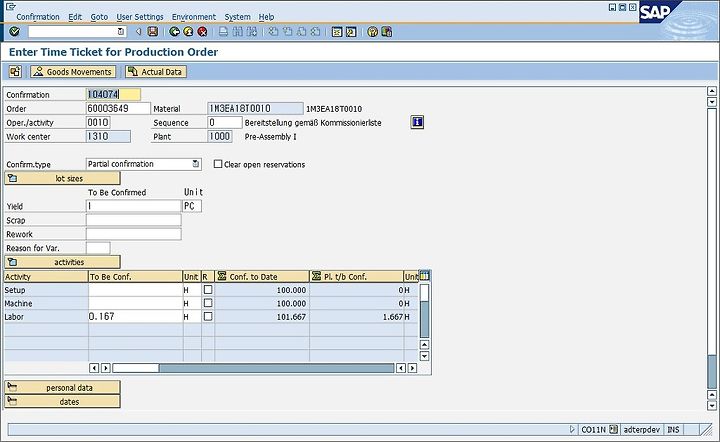Click the Scrap quantity field
This screenshot has width=720, height=442.
coord(134,220)
